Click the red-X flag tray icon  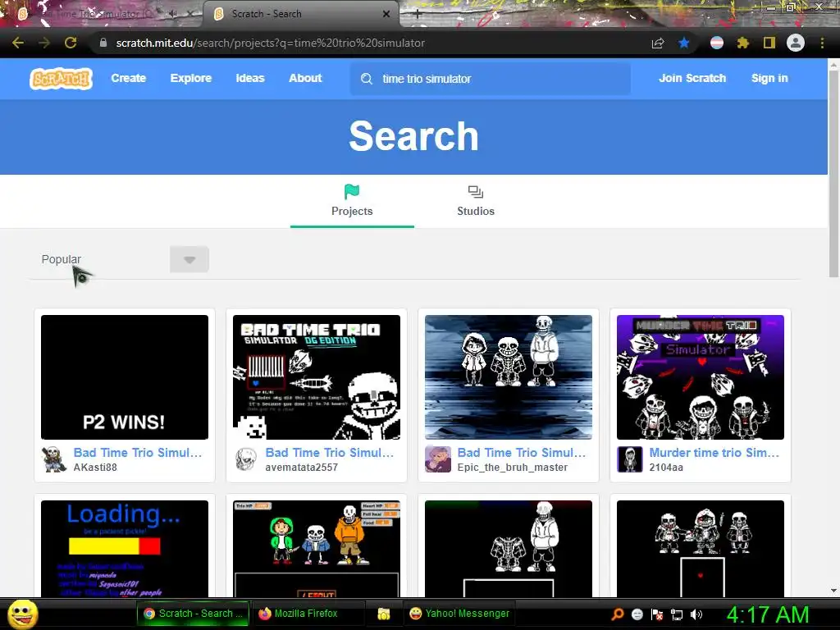(x=657, y=614)
